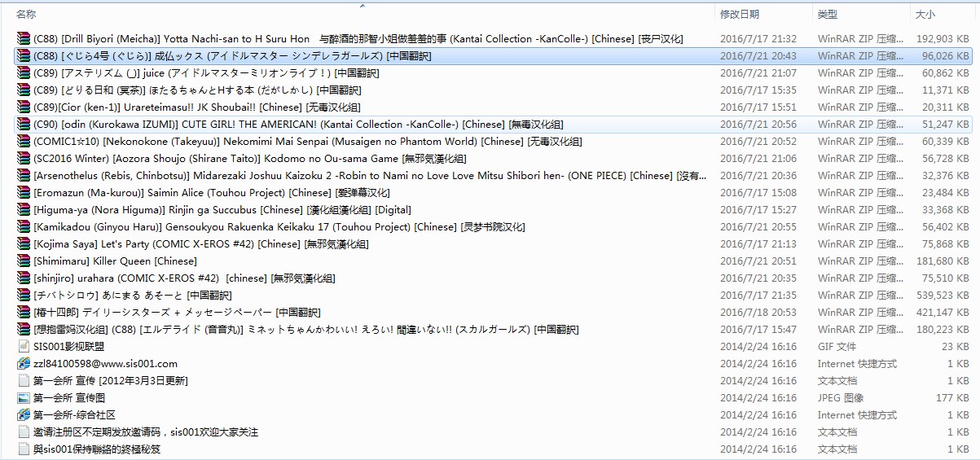Screen dimensions: 980x460
Task: Click the 大小 column header
Action: click(x=925, y=15)
